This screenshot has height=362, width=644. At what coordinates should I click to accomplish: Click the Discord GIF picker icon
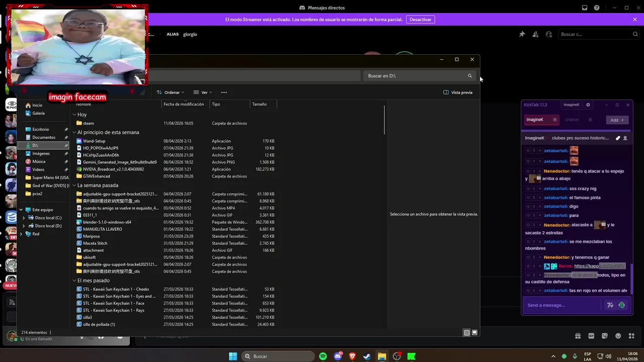tap(591, 336)
